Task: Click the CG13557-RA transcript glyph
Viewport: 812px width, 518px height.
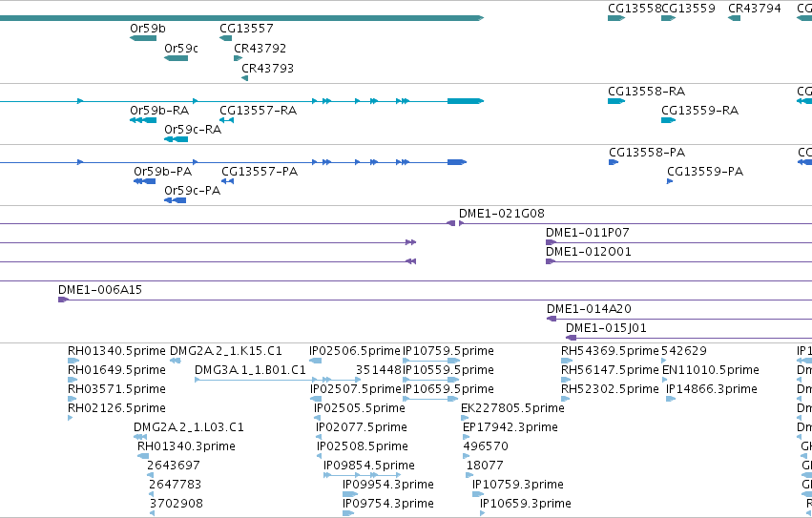Action: click(226, 120)
